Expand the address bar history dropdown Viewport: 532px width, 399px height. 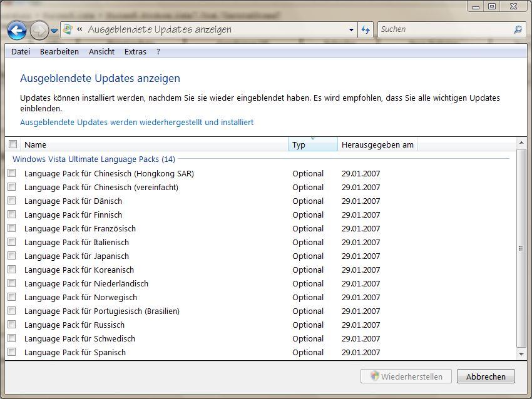point(351,30)
